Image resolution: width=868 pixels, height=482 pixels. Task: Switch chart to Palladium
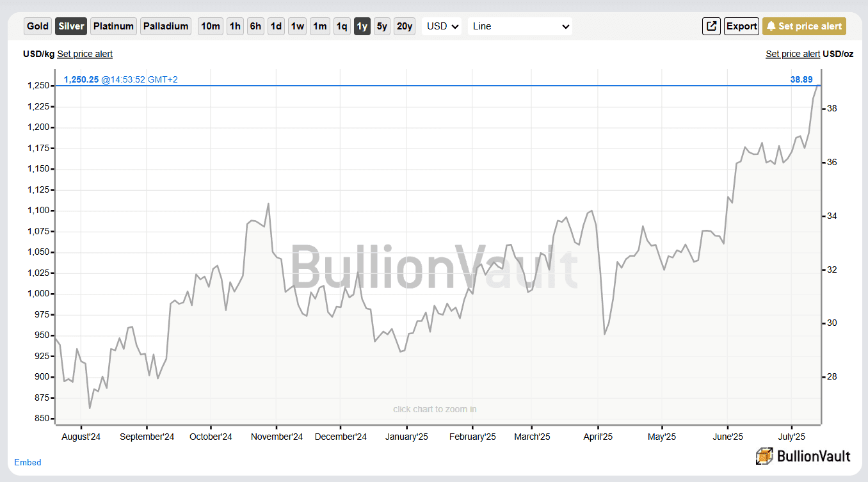pyautogui.click(x=166, y=26)
